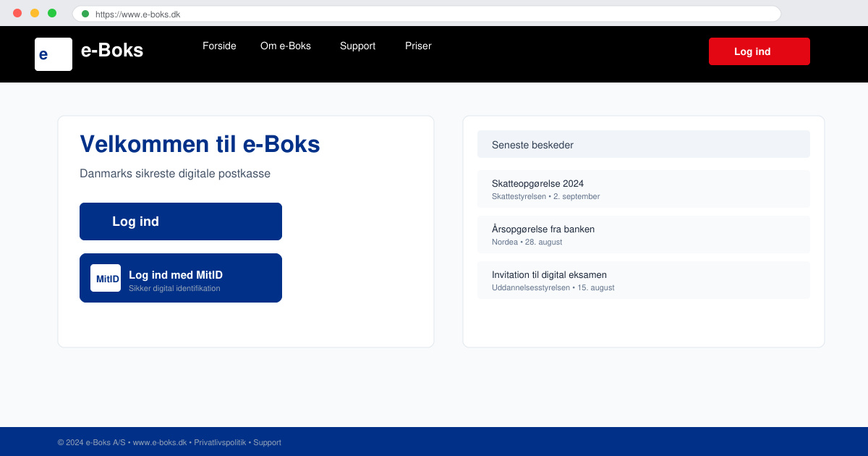The width and height of the screenshot is (868, 456).
Task: Click the Velkommen til e-Boks heading
Action: point(200,144)
